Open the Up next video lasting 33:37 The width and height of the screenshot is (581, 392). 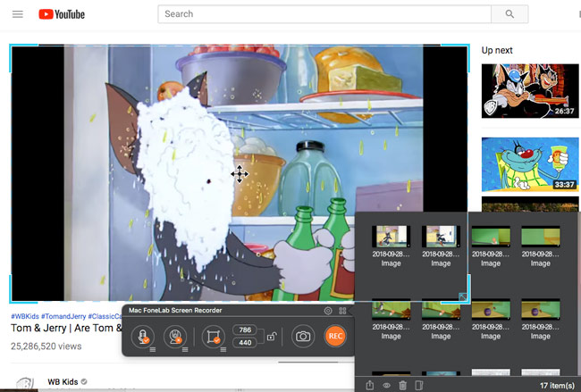point(530,164)
